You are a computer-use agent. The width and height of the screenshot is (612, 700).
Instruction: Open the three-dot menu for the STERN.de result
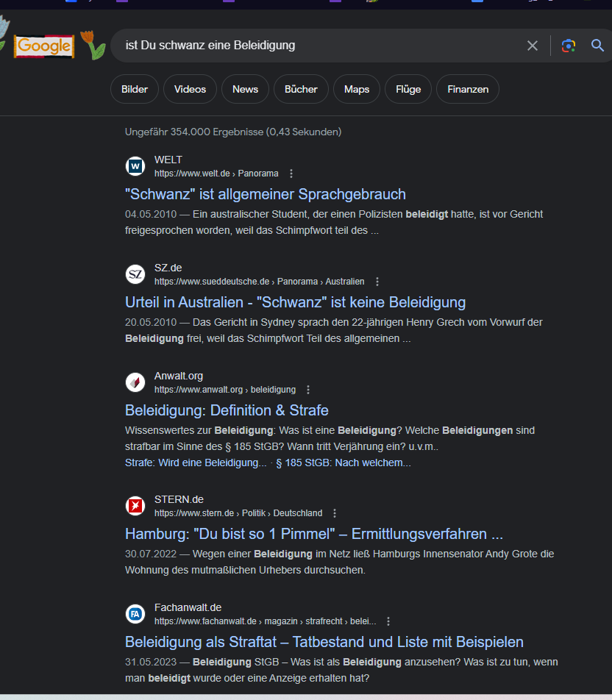click(335, 513)
